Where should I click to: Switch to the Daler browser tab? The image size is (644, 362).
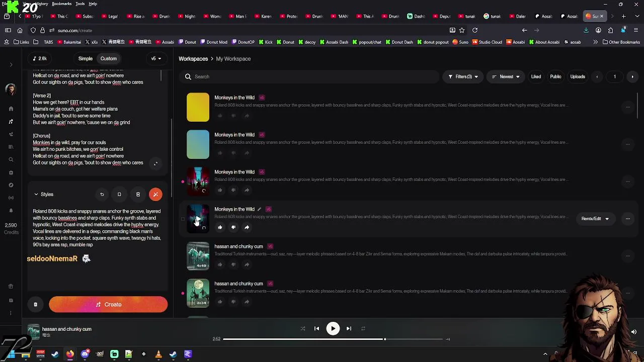(517, 17)
